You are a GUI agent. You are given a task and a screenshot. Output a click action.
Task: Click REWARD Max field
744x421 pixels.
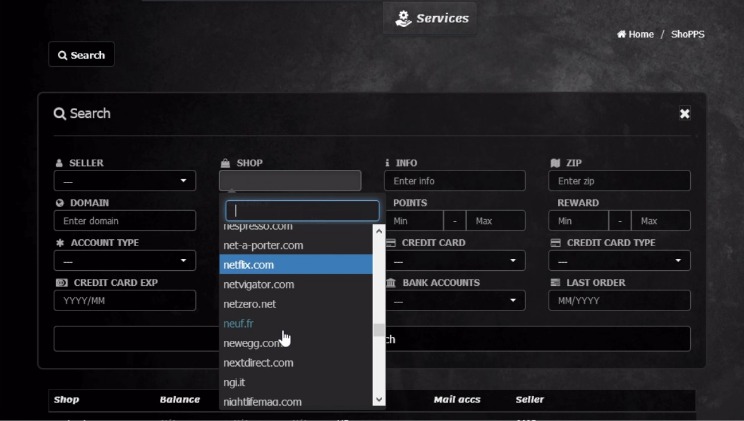point(660,221)
